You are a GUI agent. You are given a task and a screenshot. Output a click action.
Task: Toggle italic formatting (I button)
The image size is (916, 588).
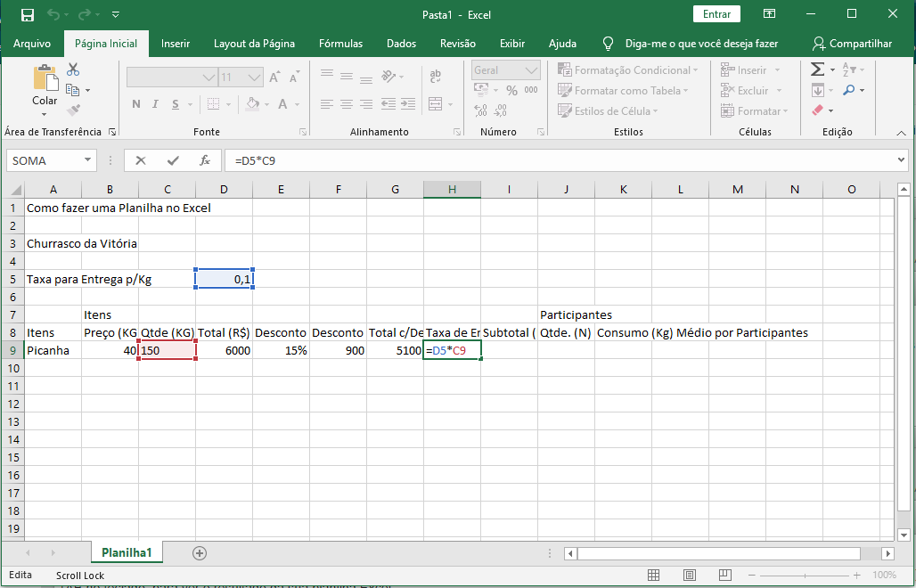pyautogui.click(x=159, y=104)
